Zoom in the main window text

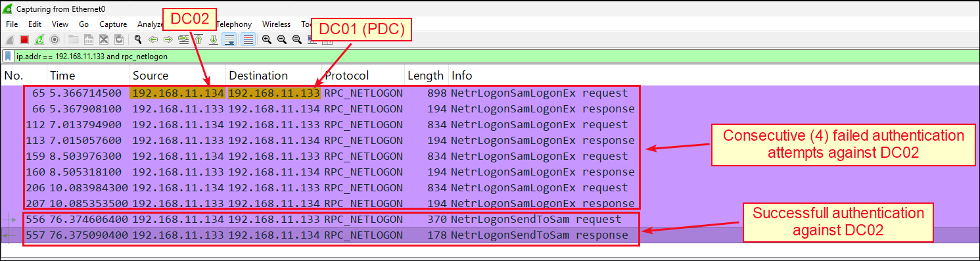click(x=267, y=39)
